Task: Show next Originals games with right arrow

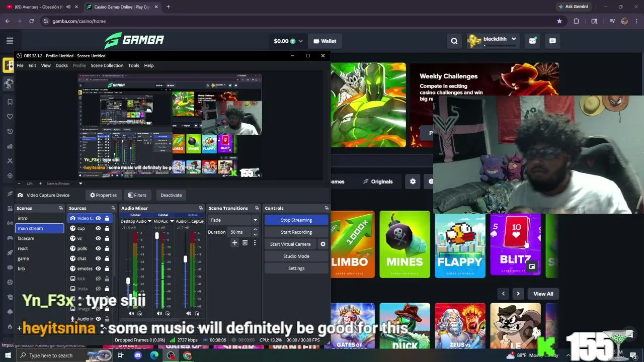Action: pyautogui.click(x=518, y=294)
